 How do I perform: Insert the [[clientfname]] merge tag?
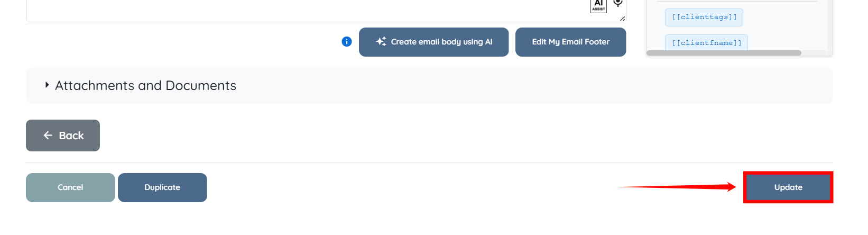point(706,43)
